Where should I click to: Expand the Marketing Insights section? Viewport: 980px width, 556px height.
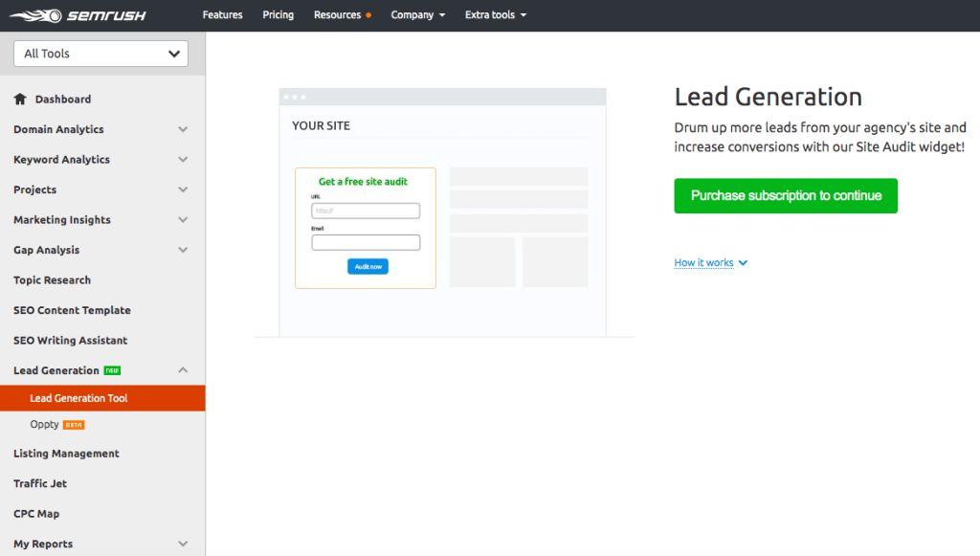(x=182, y=219)
